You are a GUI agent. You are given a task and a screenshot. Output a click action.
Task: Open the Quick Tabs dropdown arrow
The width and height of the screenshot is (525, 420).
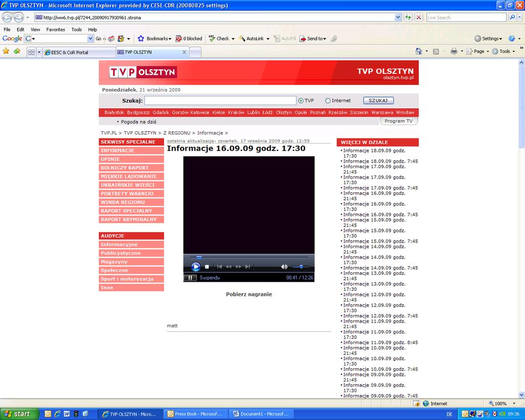point(39,52)
